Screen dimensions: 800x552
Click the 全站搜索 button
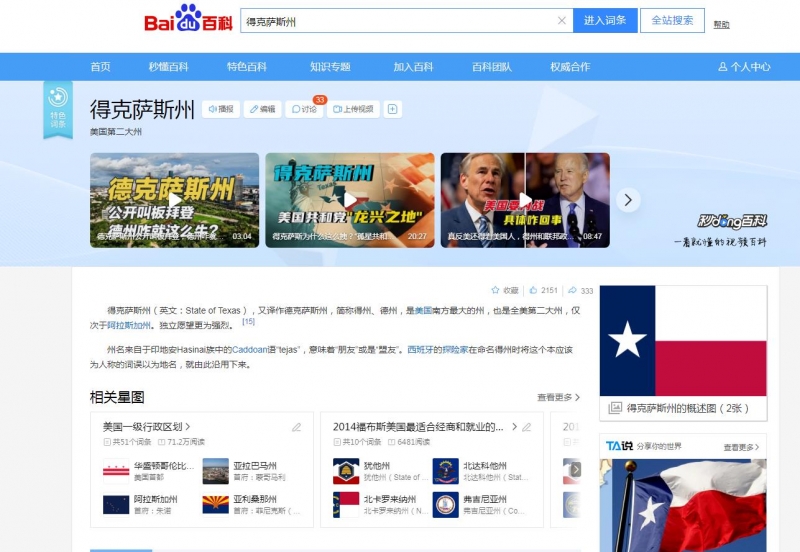tap(672, 20)
